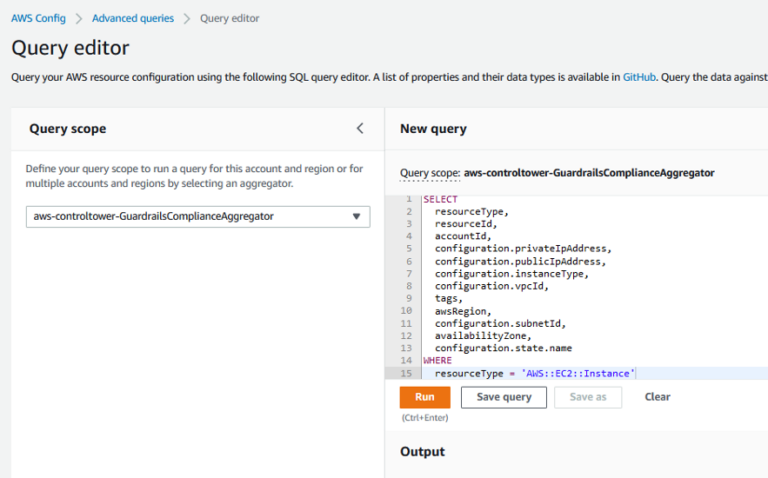The image size is (768, 478).
Task: Click the SELECT keyword on line 1
Action: point(440,199)
